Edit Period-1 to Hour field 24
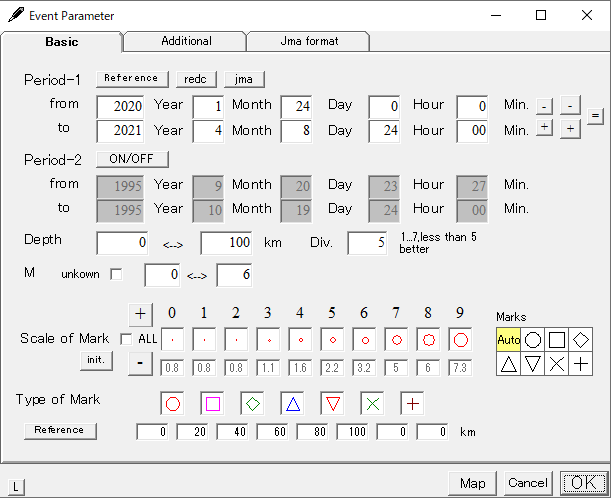 [384, 131]
